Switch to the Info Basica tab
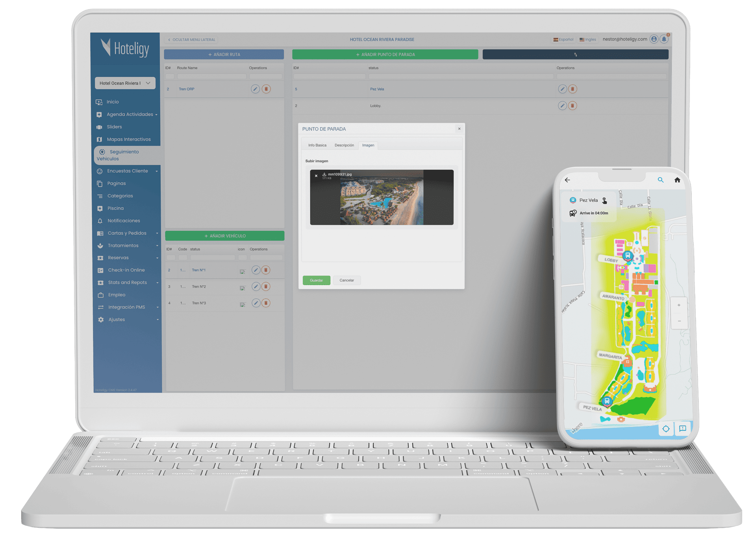This screenshot has height=540, width=756. pyautogui.click(x=317, y=145)
